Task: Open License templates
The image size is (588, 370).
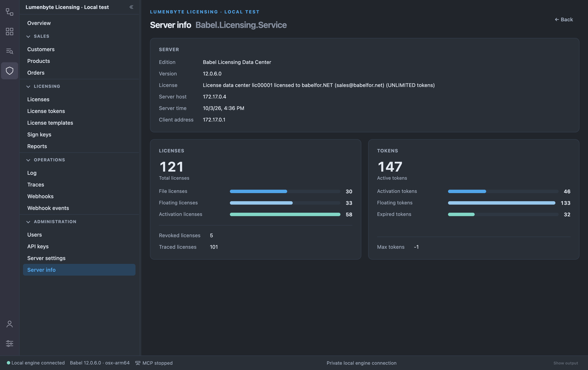Action: tap(79, 123)
